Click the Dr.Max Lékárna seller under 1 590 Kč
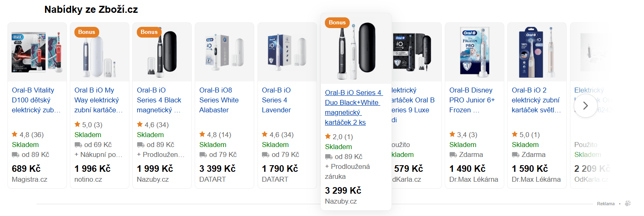The width and height of the screenshot is (644, 216). coord(536,179)
